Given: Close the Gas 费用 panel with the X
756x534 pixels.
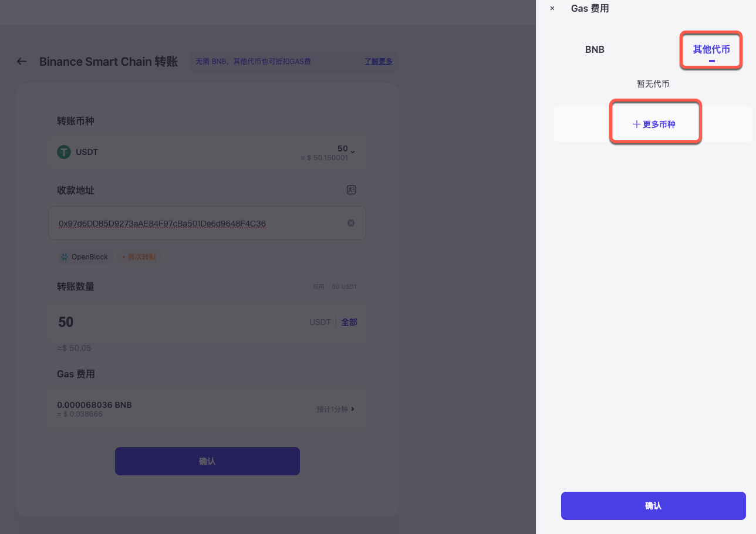Looking at the screenshot, I should click(x=552, y=8).
